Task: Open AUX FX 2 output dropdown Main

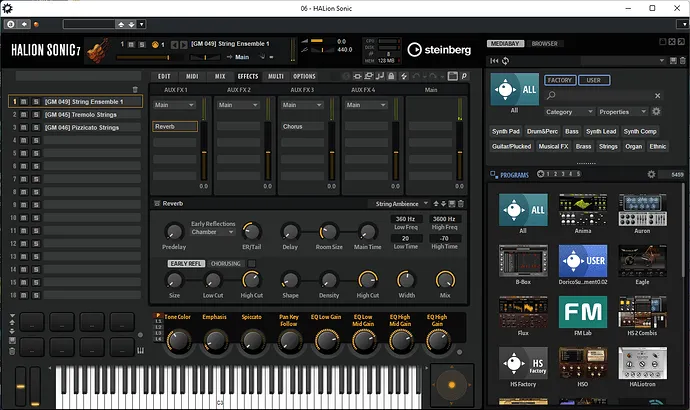Action: [238, 105]
